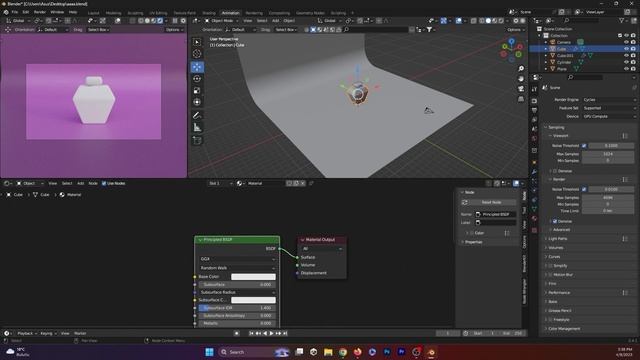Image resolution: width=640 pixels, height=360 pixels.
Task: Open the Render Engine dropdown showing Cycles
Action: pos(609,100)
